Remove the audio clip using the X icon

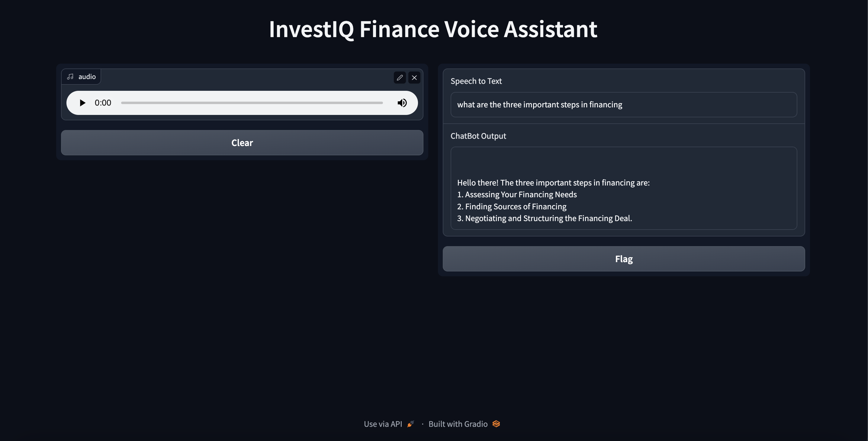[414, 78]
